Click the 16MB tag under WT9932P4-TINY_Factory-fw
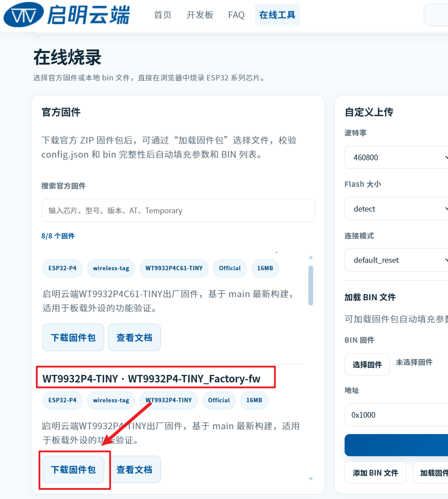Screen dimensions: 448x499 pos(254,401)
